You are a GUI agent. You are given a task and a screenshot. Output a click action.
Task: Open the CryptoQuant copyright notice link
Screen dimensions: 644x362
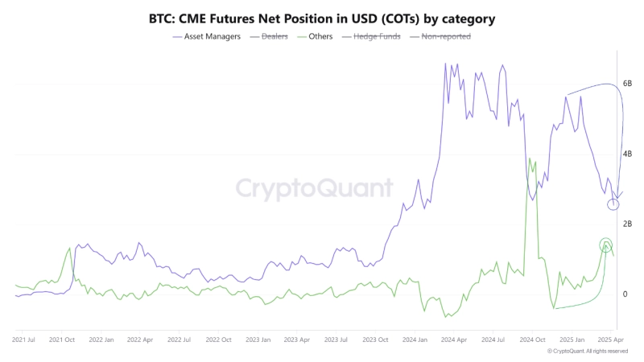[587, 352]
